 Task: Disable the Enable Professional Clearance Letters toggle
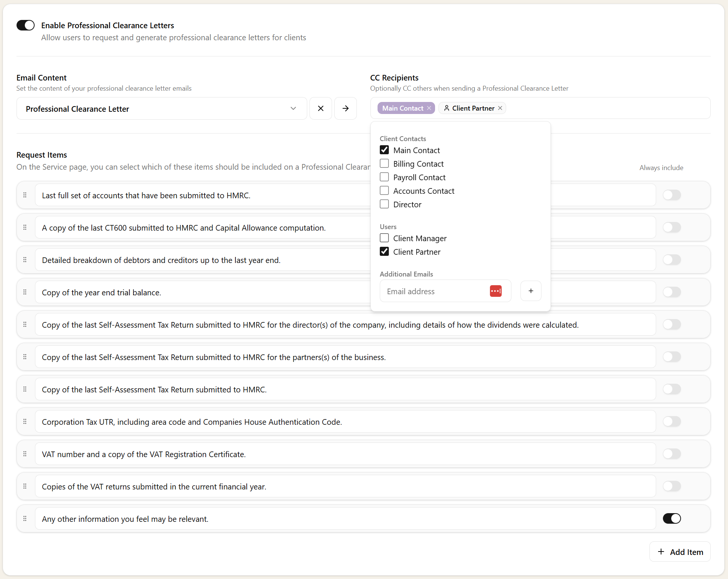click(25, 25)
